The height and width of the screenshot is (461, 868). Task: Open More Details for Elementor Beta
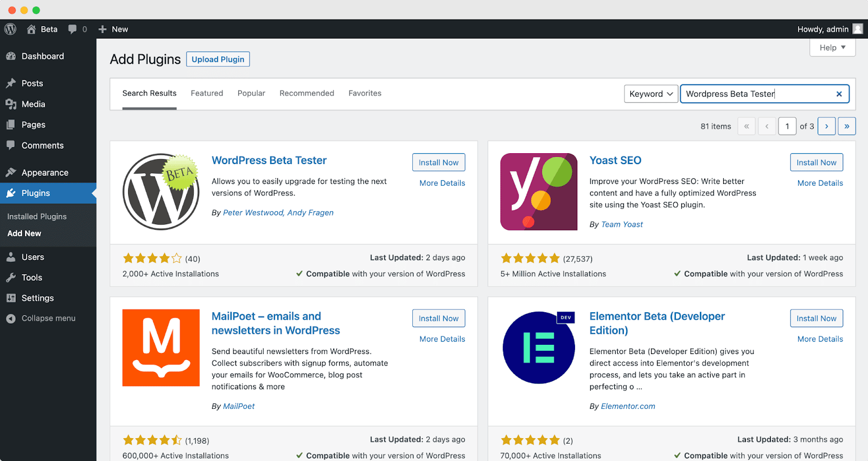tap(820, 339)
